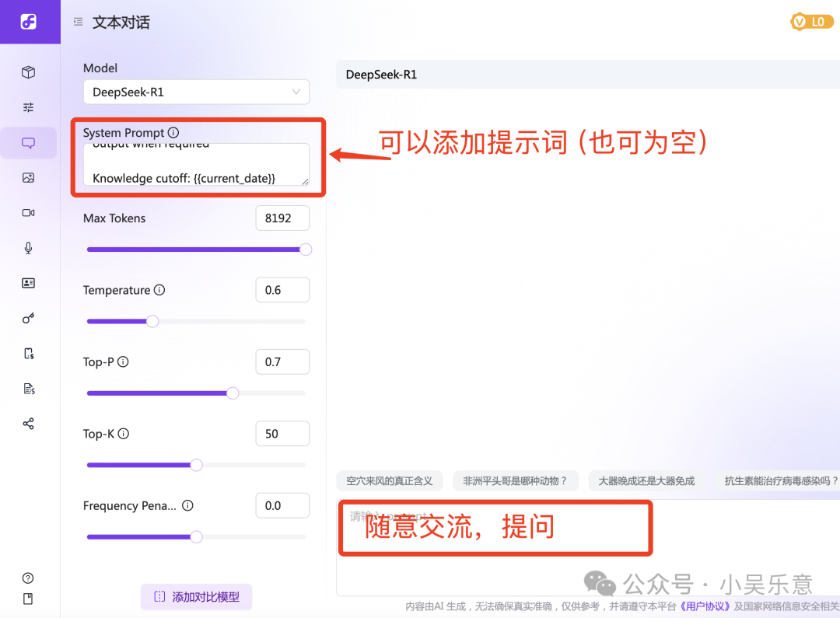Open the 《用户协议》 link
The image size is (840, 618).
click(x=705, y=606)
